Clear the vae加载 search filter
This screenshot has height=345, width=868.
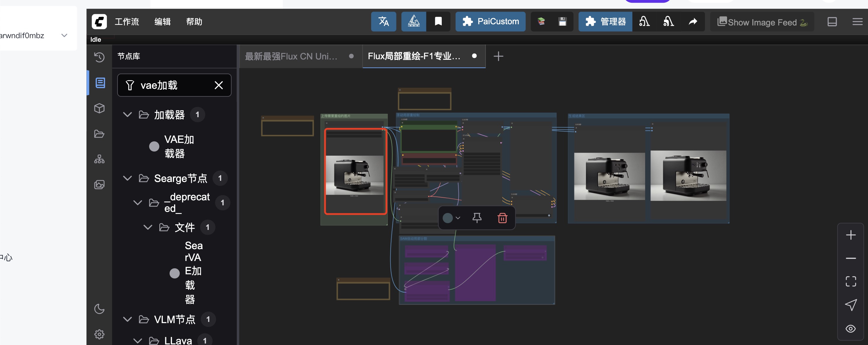pyautogui.click(x=219, y=85)
